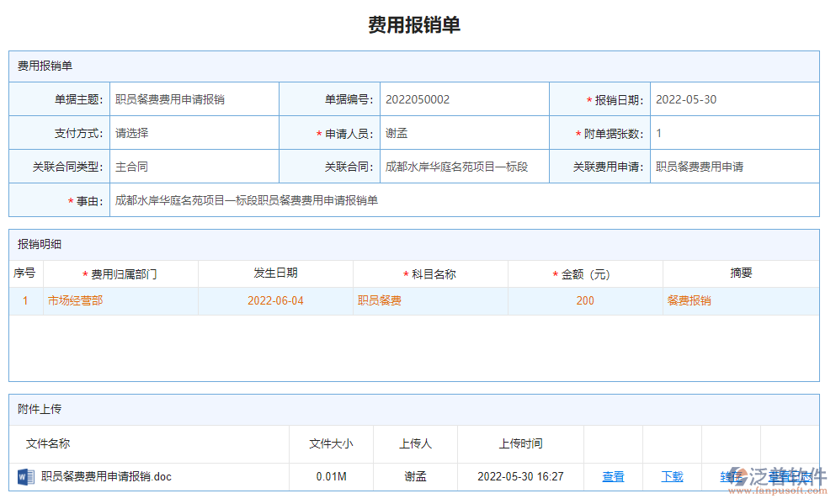Open the 科目名称 selector showing 职员餐费
836x504 pixels.
pyautogui.click(x=430, y=300)
